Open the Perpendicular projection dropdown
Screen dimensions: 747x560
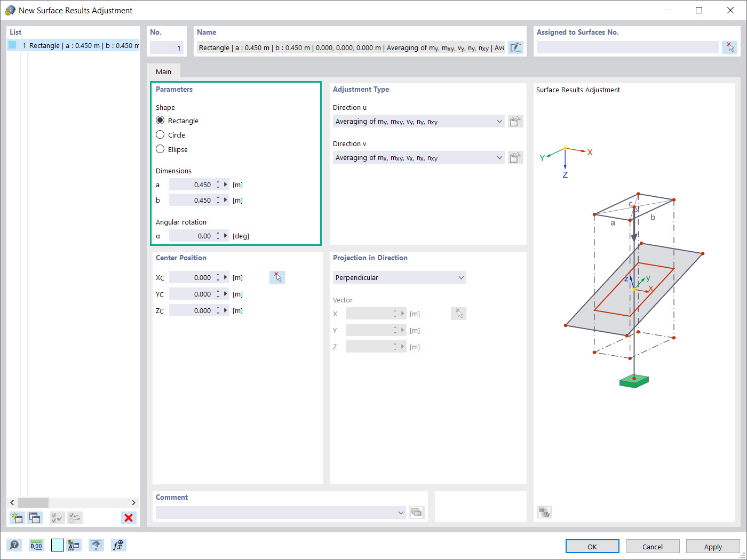(x=399, y=277)
